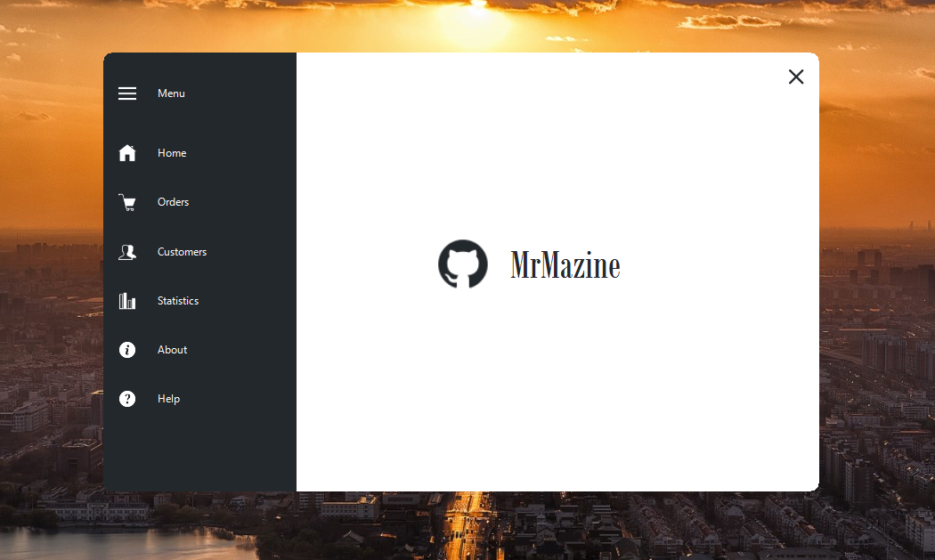Close the window with the X button
This screenshot has width=935, height=560.
click(x=796, y=77)
